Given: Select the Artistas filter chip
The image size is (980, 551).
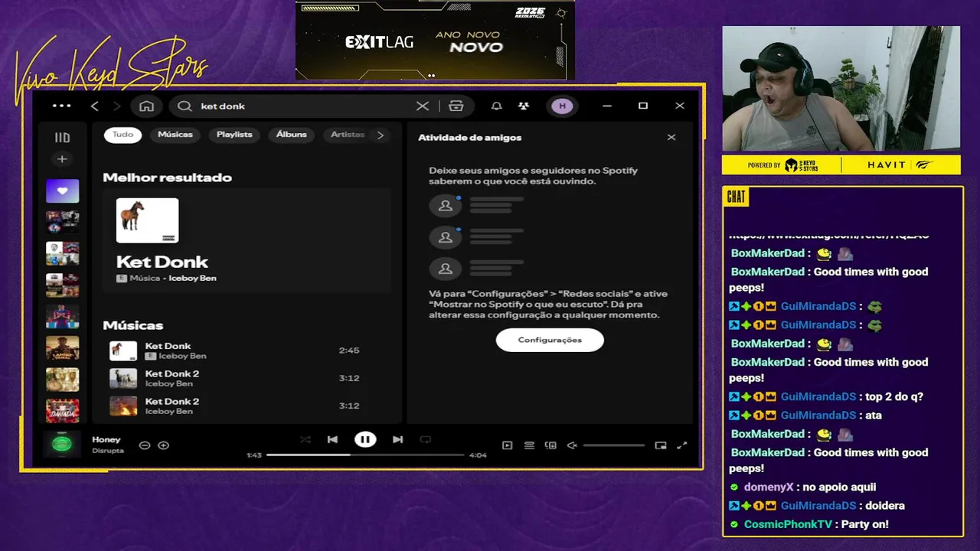Looking at the screenshot, I should point(348,135).
